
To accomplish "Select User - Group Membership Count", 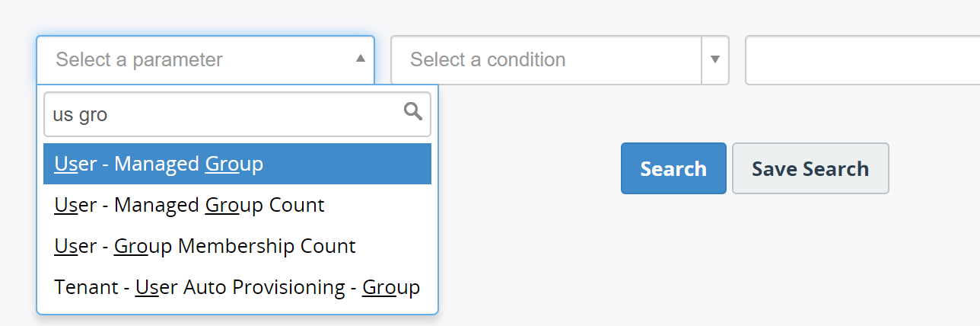I will pyautogui.click(x=237, y=246).
